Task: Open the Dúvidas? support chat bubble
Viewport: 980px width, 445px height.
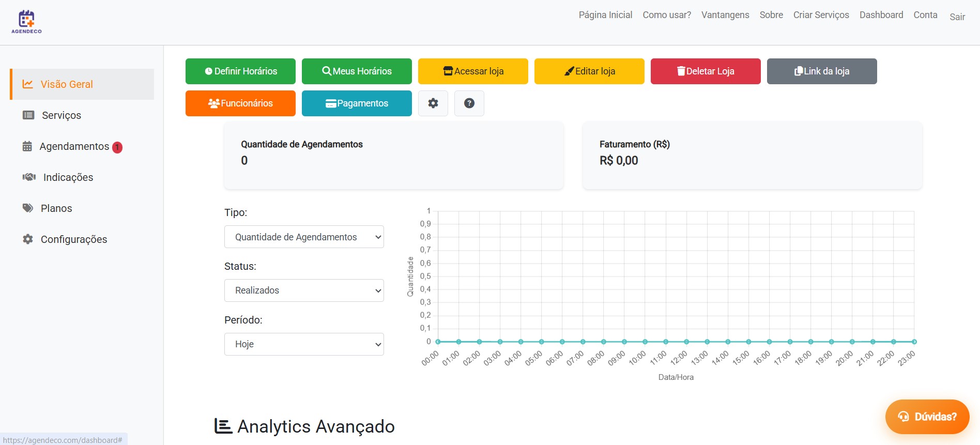Action: point(927,417)
